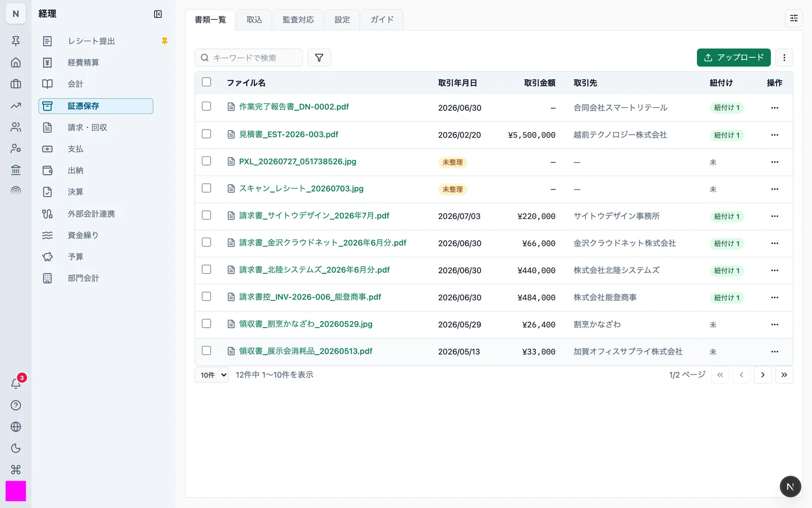812x508 pixels.
Task: Open 部門会計 in the sidebar
Action: point(96,278)
